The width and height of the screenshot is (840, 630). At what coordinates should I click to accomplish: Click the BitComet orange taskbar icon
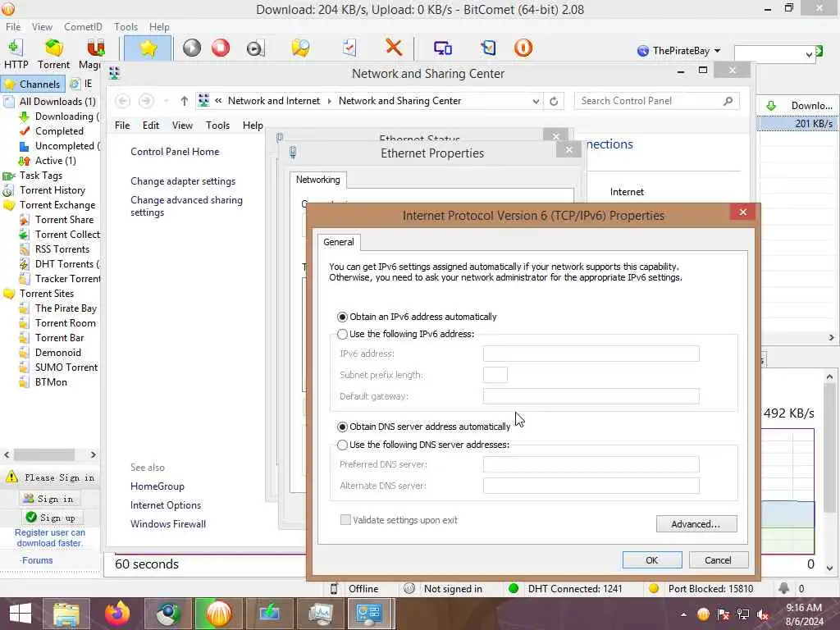218,614
